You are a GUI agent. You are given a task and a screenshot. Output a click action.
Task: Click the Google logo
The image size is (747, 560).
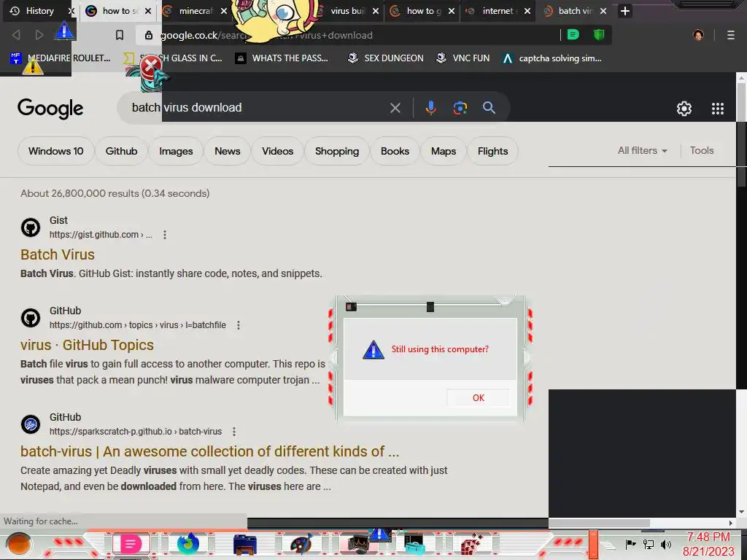coord(50,109)
